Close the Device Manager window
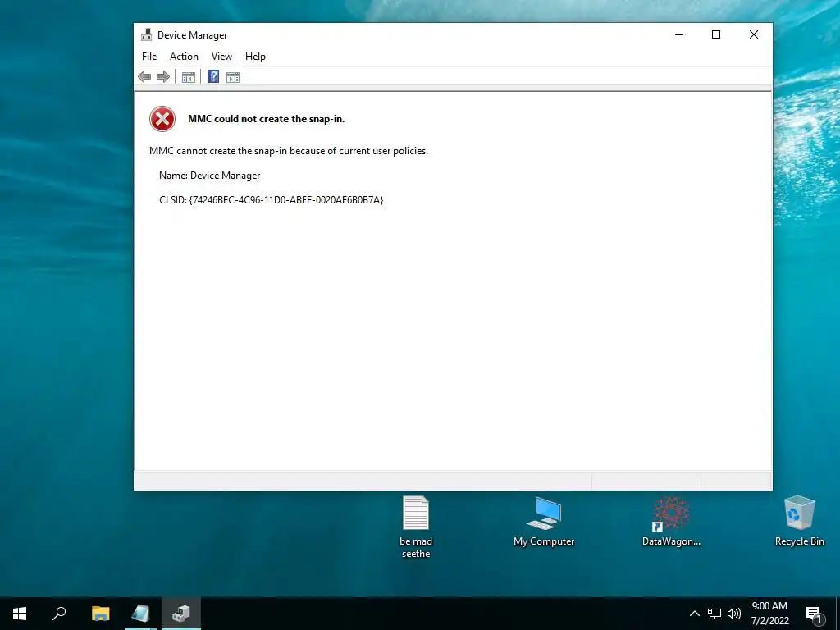The width and height of the screenshot is (840, 630). (754, 34)
